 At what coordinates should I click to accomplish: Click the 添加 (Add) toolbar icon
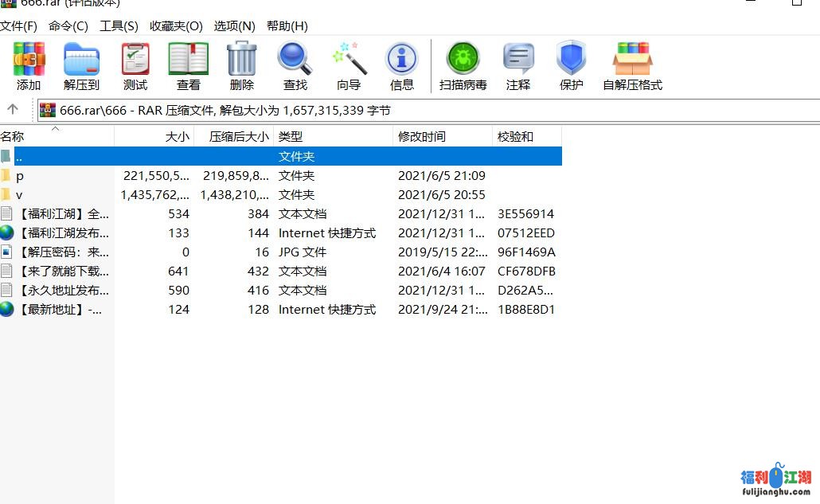tap(29, 60)
